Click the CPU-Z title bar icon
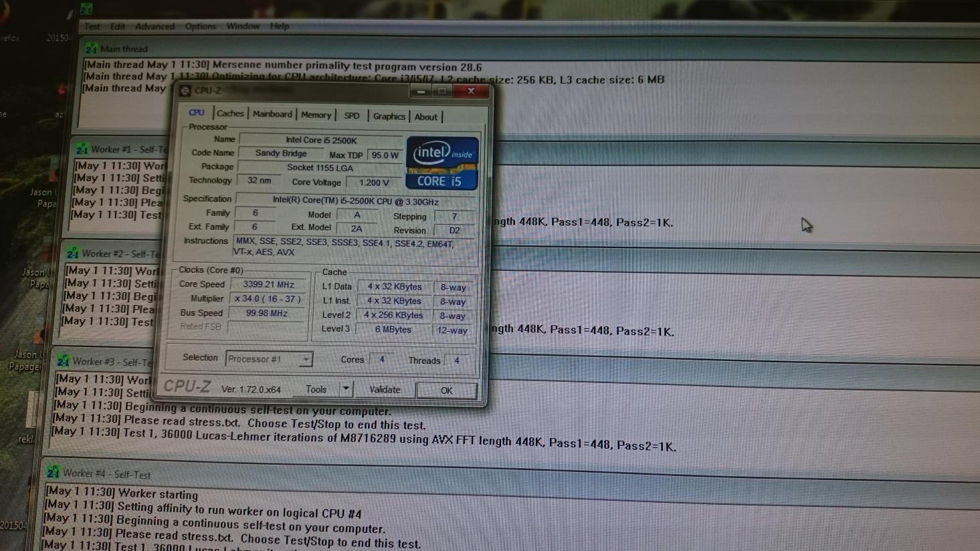The height and width of the screenshot is (551, 980). click(185, 91)
